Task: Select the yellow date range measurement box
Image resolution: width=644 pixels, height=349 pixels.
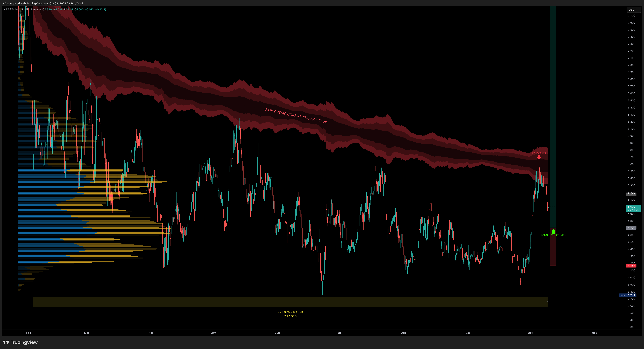Action: coord(290,302)
